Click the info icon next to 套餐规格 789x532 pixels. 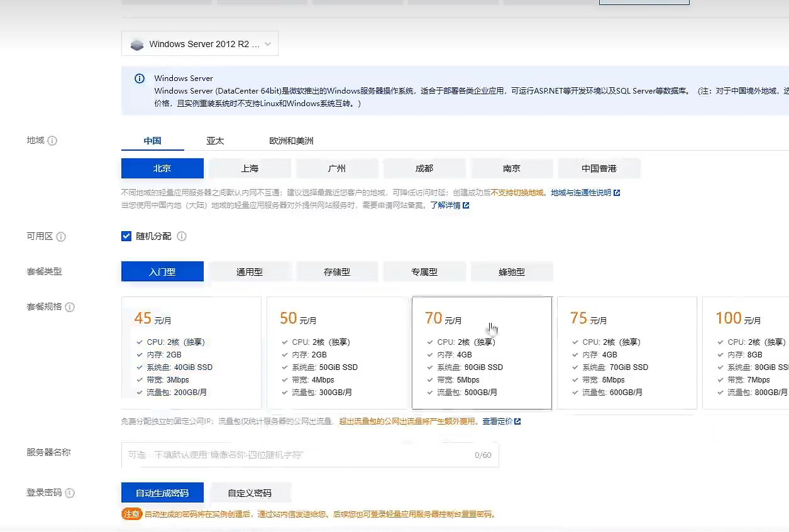70,307
